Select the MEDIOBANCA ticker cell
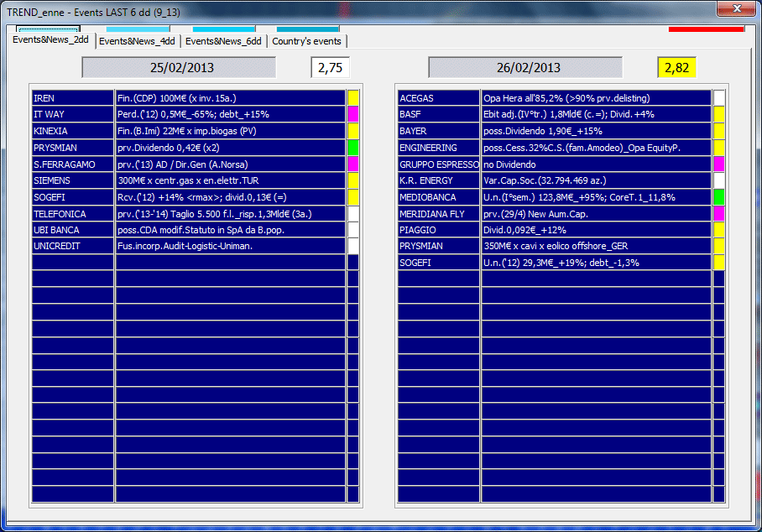The image size is (762, 532). coord(439,196)
